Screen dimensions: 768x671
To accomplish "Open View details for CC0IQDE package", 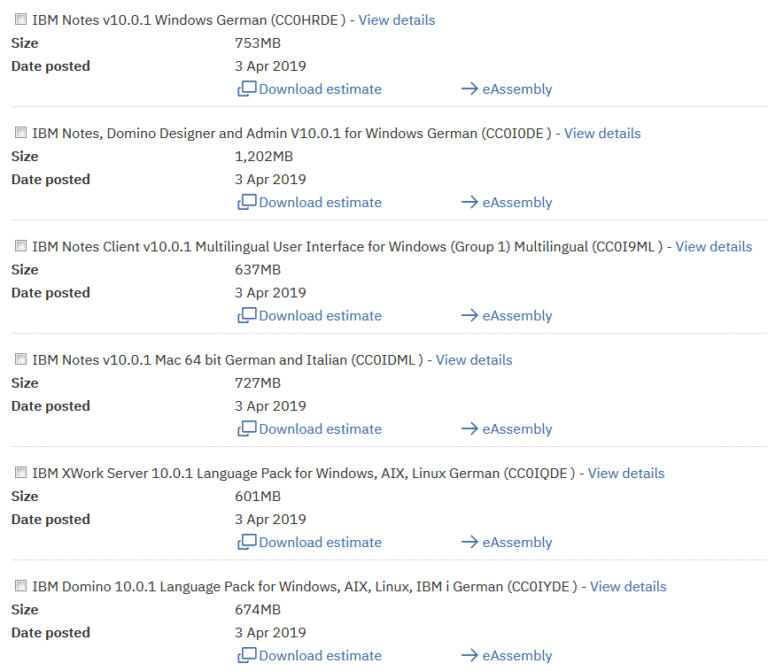I will [x=626, y=473].
